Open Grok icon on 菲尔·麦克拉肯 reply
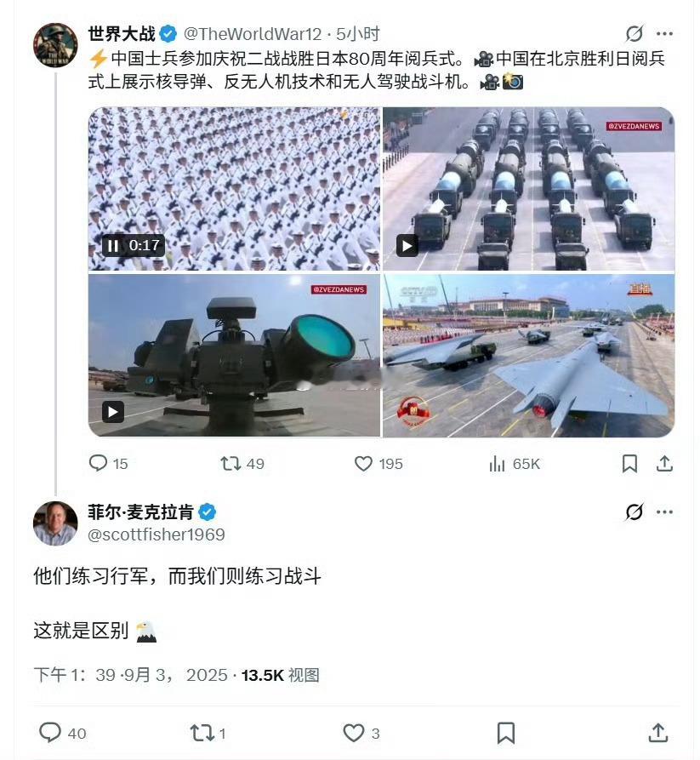The height and width of the screenshot is (760, 700). click(635, 511)
